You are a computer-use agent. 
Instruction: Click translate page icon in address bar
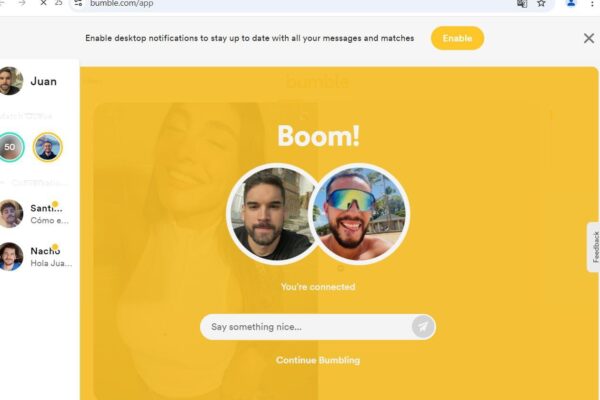pyautogui.click(x=522, y=3)
